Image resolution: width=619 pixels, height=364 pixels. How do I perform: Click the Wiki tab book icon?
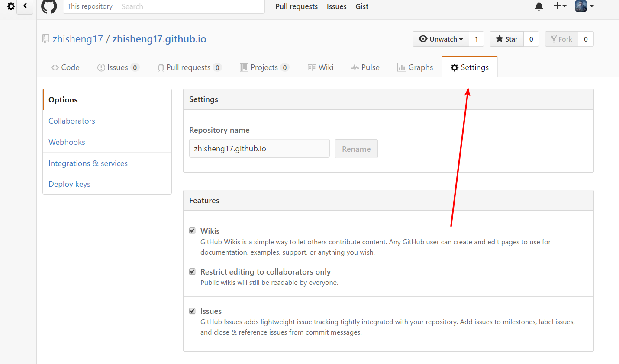point(312,67)
